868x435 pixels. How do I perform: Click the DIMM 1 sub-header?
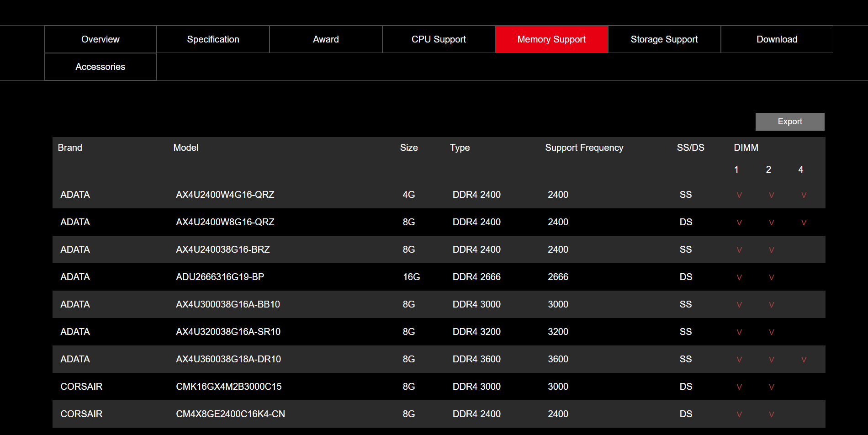[x=736, y=170]
